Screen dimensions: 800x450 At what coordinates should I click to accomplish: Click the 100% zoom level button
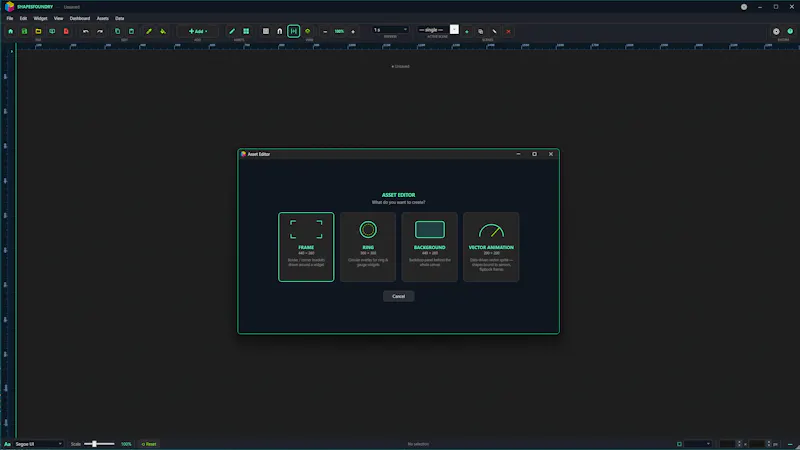coord(339,31)
